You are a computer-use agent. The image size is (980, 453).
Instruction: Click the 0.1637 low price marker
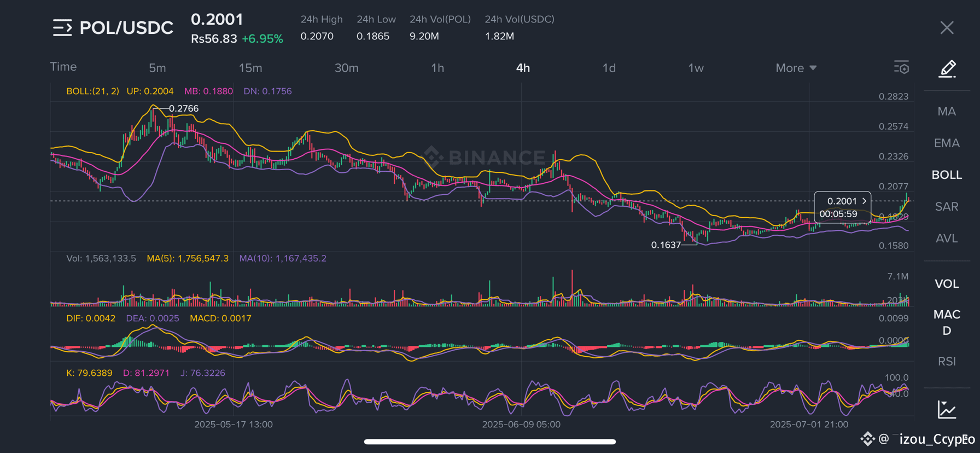tap(666, 245)
